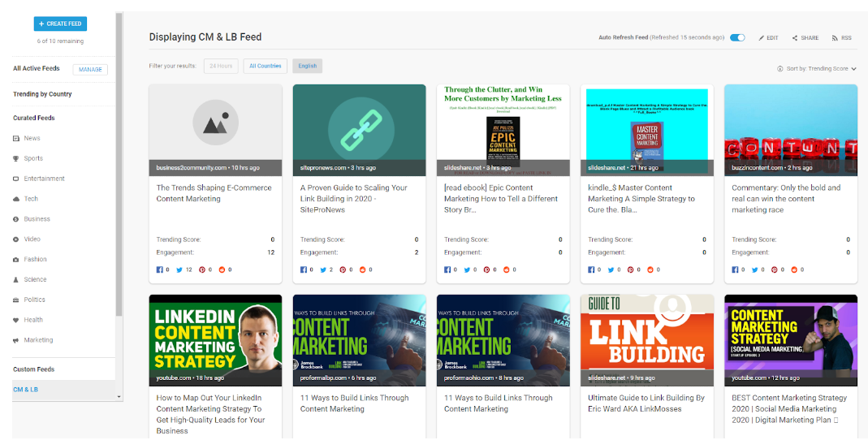Open Guide to Link Building thumbnail

pyautogui.click(x=647, y=340)
